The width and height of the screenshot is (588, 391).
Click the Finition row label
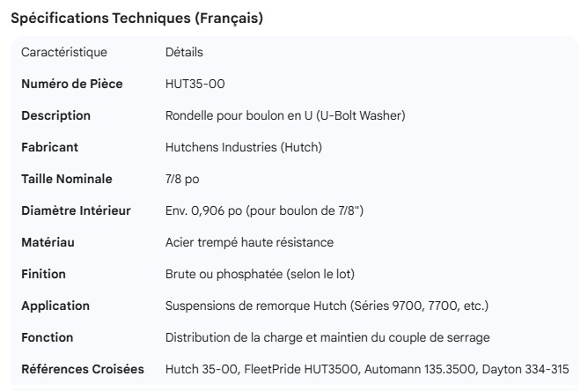pyautogui.click(x=43, y=274)
